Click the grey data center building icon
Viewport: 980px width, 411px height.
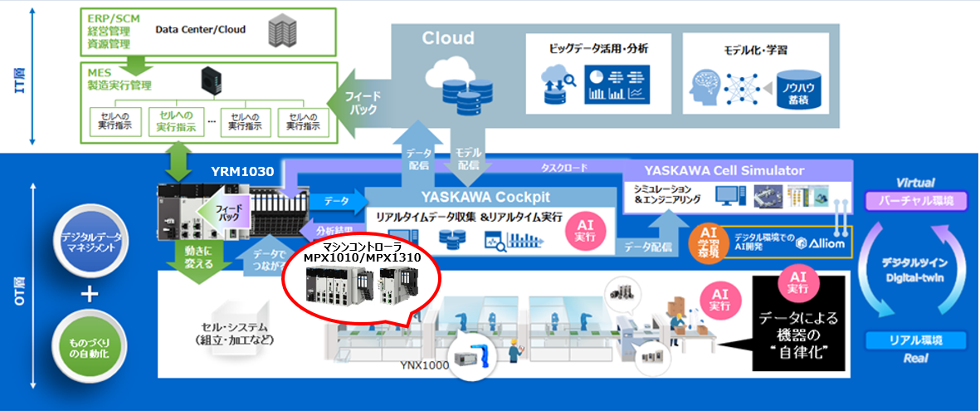tap(281, 32)
